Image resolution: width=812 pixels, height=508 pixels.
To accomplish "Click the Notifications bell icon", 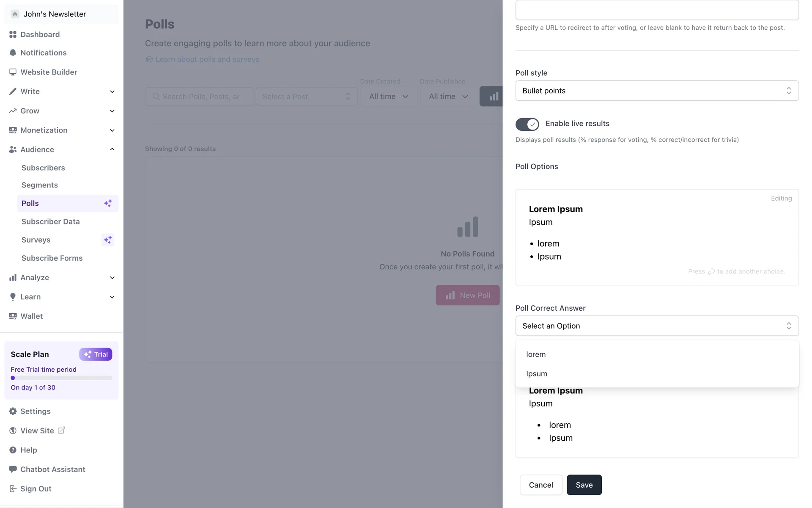I will point(13,53).
